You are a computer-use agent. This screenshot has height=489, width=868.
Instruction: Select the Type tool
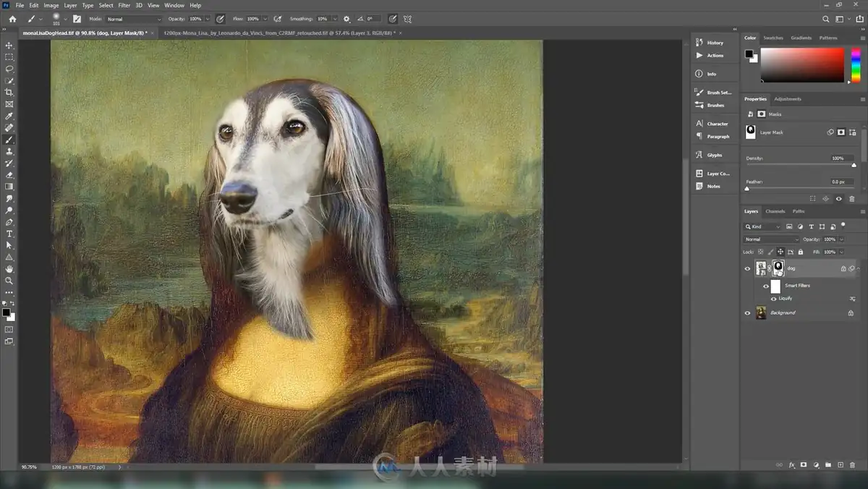click(9, 234)
